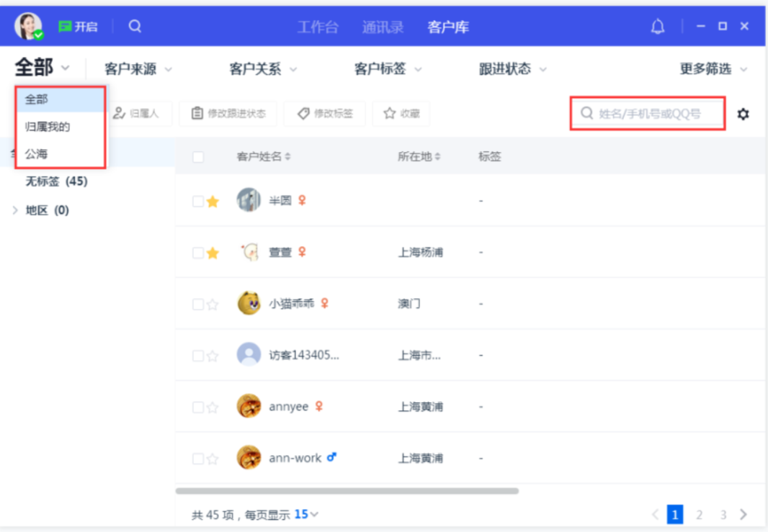Expand the 地区 (0) tree node
Viewport: 768px width, 532px height.
tap(15, 210)
